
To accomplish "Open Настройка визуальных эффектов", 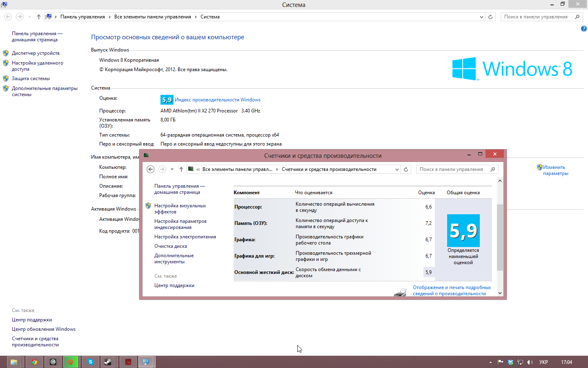I will click(180, 209).
